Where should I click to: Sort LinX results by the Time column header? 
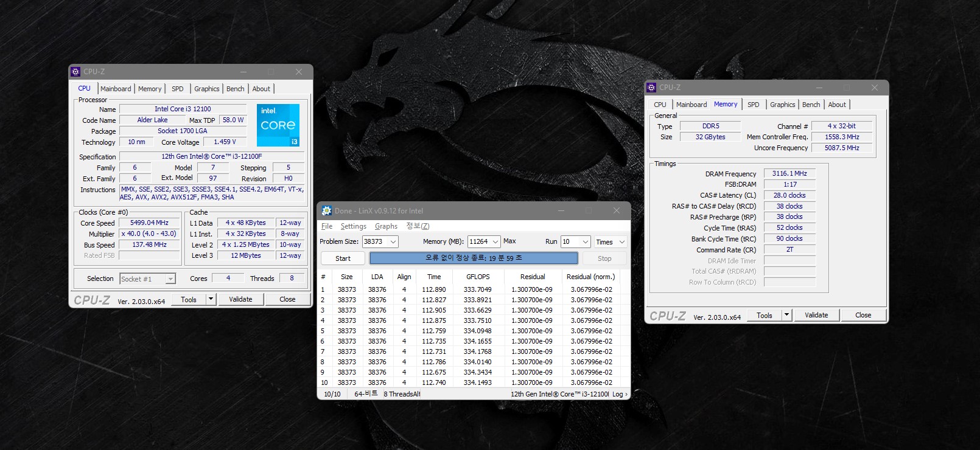click(434, 277)
